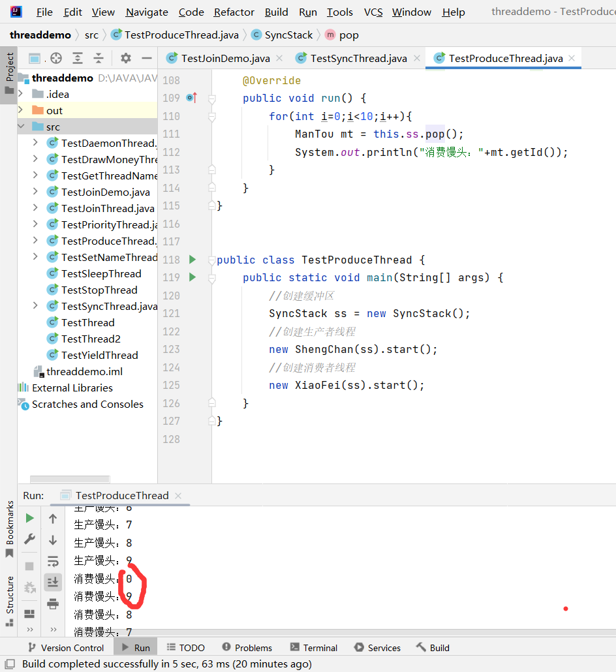Open the Problems tool window
Image resolution: width=616 pixels, height=672 pixels.
click(247, 648)
